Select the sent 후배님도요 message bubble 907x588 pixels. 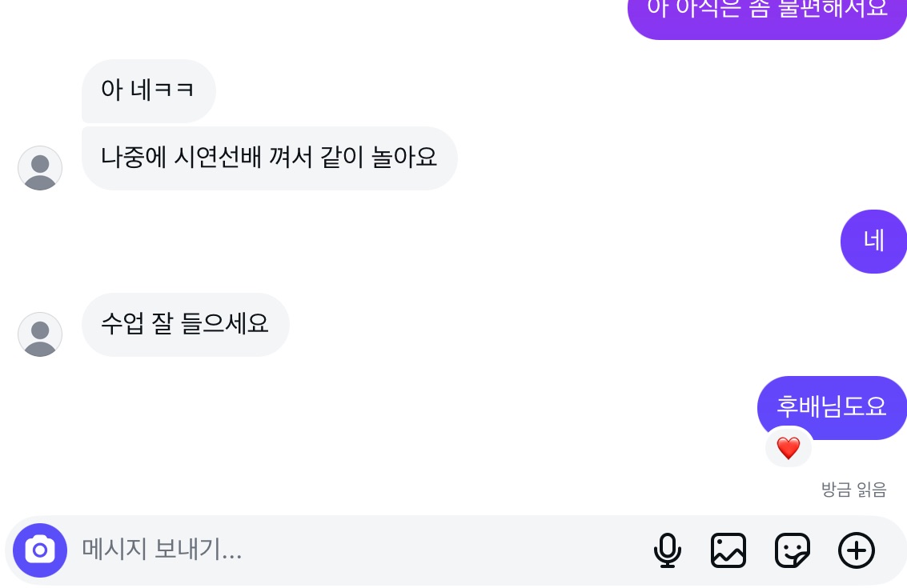[x=832, y=406]
